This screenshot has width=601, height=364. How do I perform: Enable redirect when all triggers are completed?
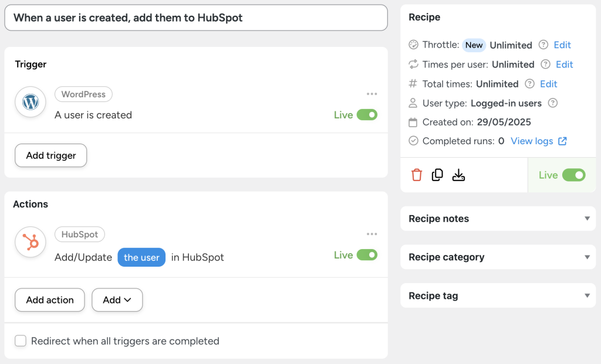pyautogui.click(x=21, y=341)
